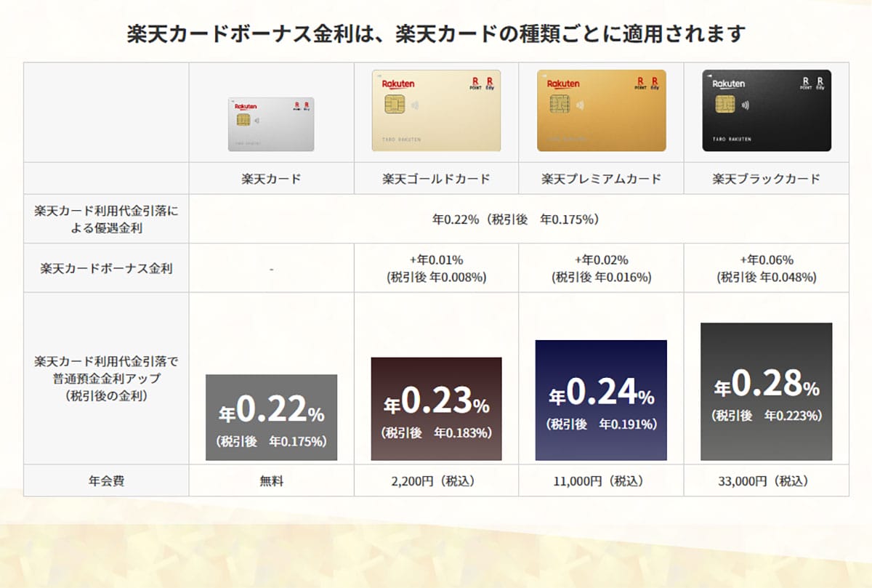Select the 楽天ブラックカード column label
The width and height of the screenshot is (872, 588).
767,179
